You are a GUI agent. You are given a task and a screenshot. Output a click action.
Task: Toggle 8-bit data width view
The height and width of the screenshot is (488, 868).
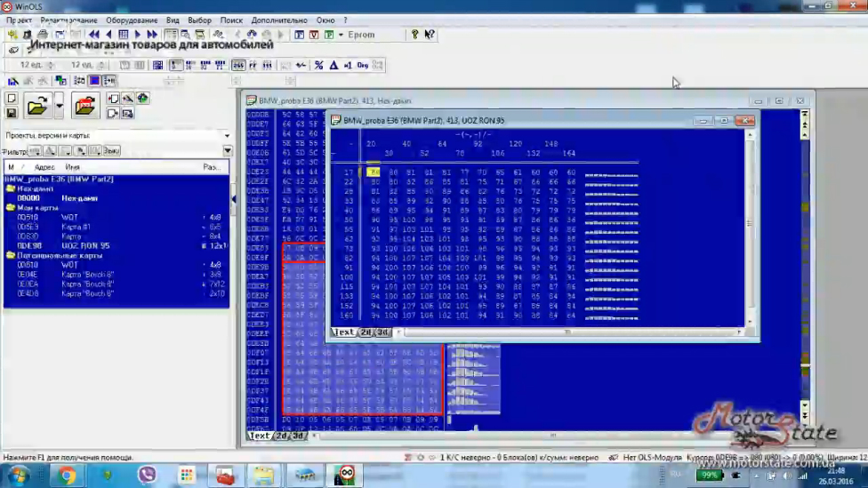tap(175, 65)
